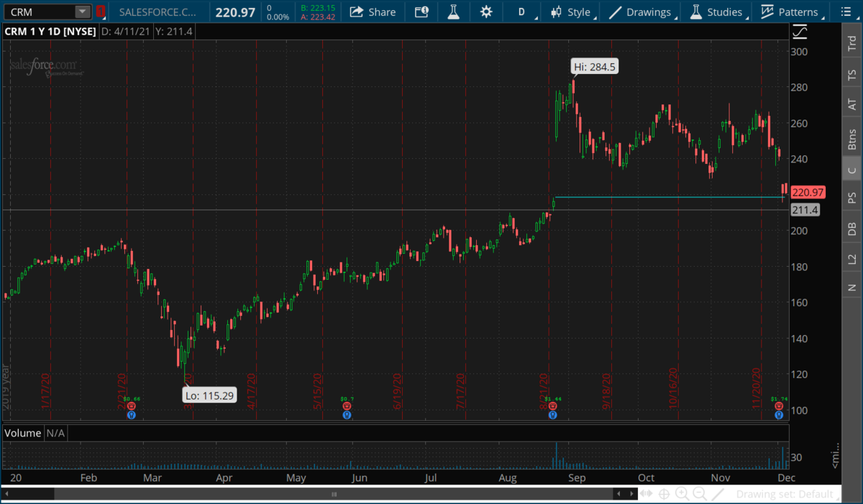Click the curve icon above price axis
The width and height of the screenshot is (863, 504).
pyautogui.click(x=800, y=32)
